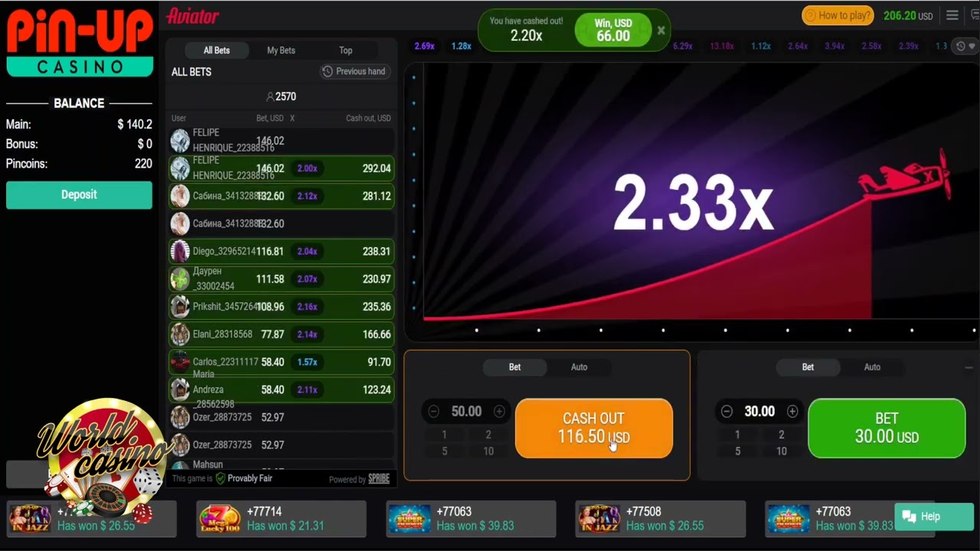Click the 1.57x multiplier badge
The image size is (980, 551).
click(307, 362)
